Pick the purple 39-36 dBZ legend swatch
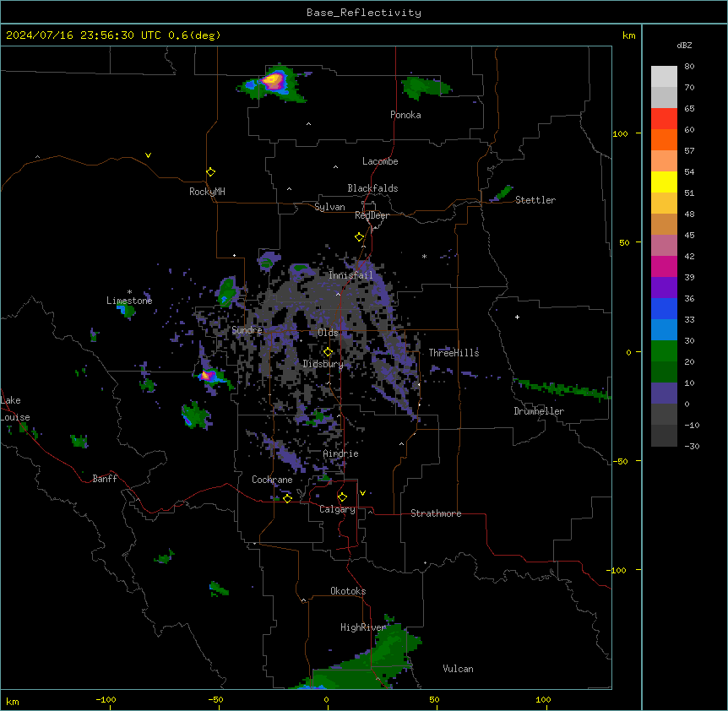 [664, 288]
